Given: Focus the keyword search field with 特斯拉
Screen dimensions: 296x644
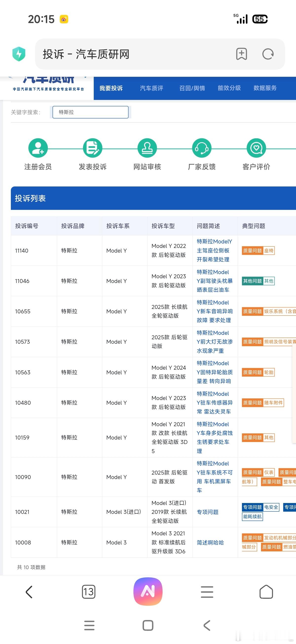Looking at the screenshot, I should [91, 112].
